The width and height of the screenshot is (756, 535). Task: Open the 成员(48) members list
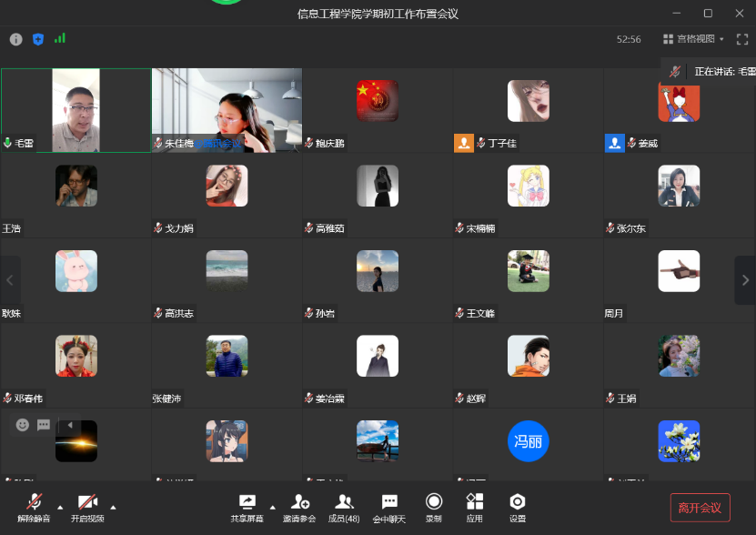coord(344,507)
